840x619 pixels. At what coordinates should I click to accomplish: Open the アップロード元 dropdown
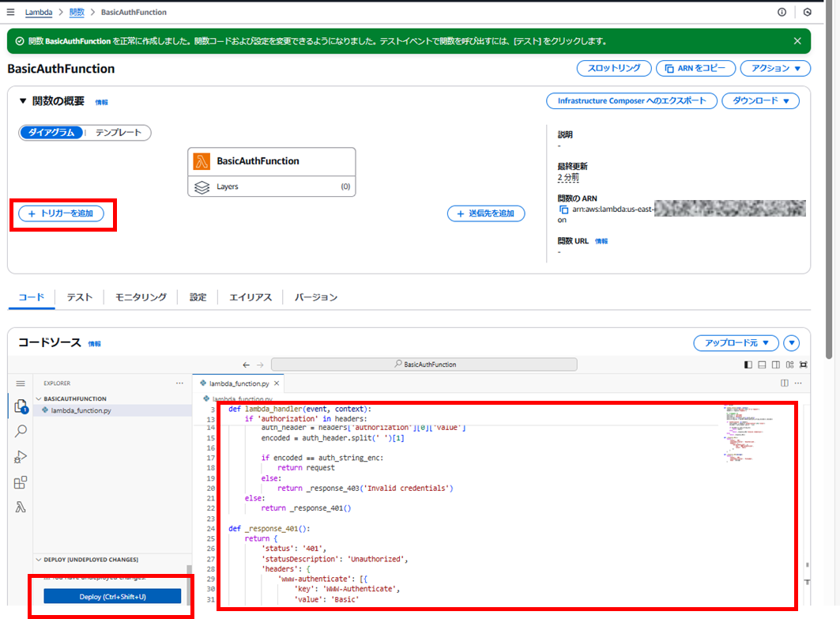point(736,343)
